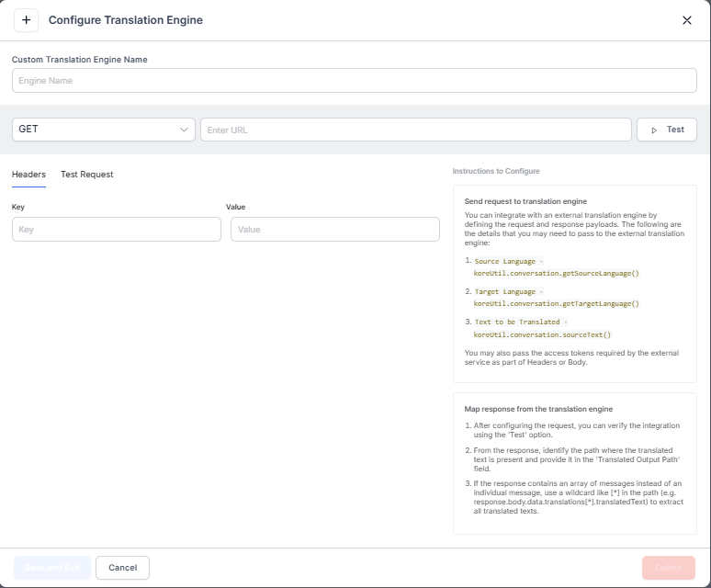Open the GET request method dropdown

click(104, 130)
